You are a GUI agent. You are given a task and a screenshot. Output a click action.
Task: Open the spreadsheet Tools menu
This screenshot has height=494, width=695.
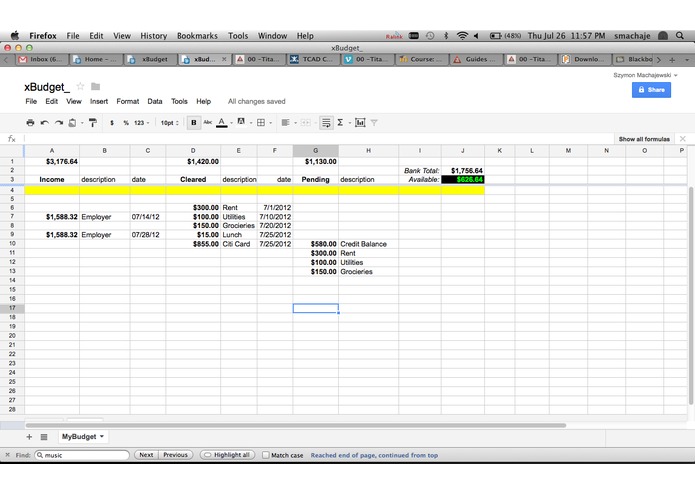pyautogui.click(x=179, y=101)
